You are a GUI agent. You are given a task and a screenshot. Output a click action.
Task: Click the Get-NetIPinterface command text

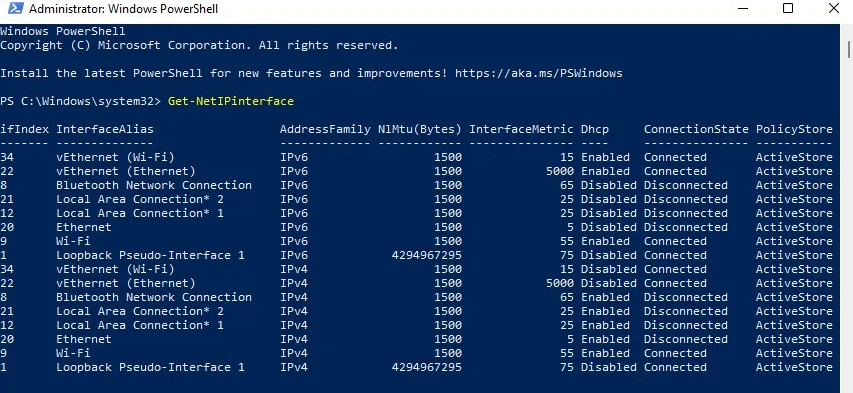coord(231,101)
